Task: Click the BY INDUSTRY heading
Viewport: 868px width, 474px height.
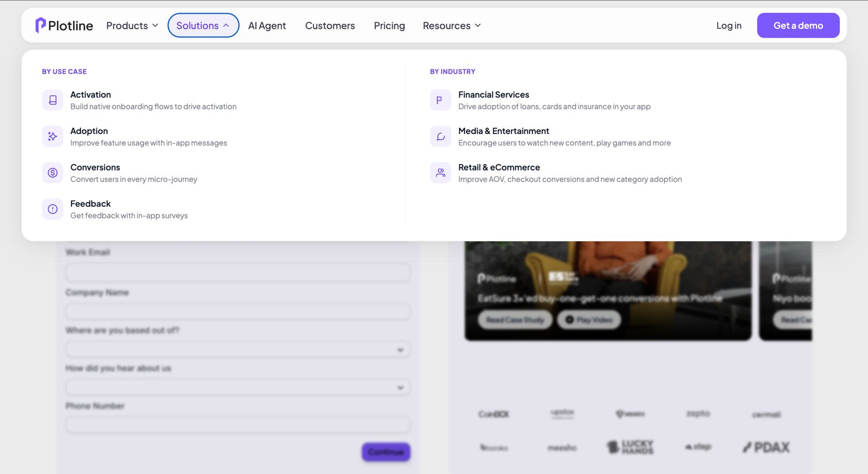Action: pyautogui.click(x=452, y=72)
